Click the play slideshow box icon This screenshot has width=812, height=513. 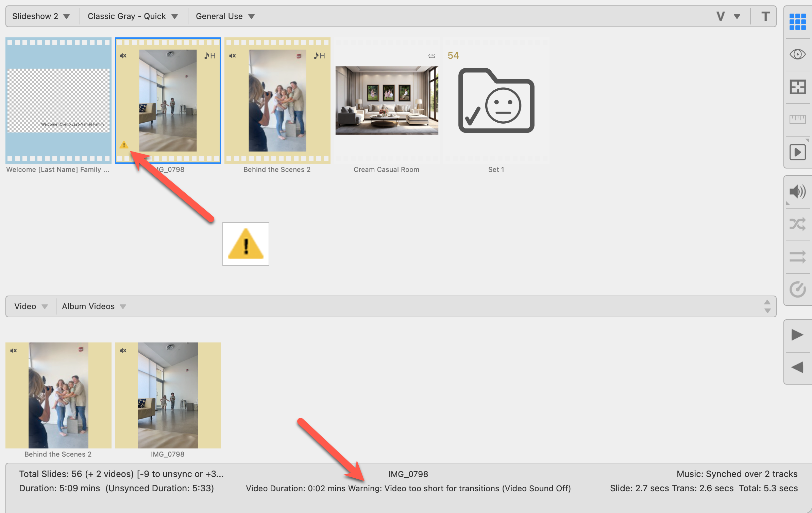point(797,152)
